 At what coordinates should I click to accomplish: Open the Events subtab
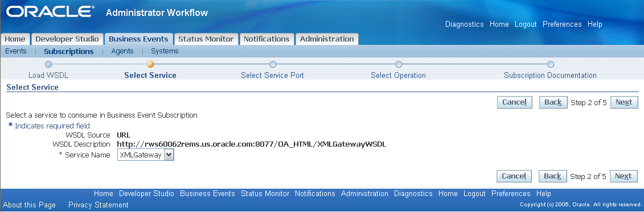(x=15, y=51)
